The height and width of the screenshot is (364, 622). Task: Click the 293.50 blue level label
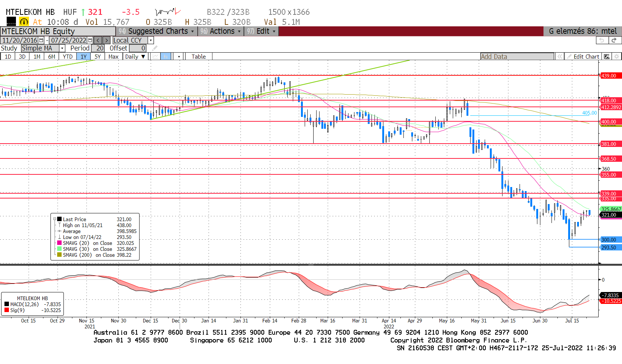[x=610, y=247]
